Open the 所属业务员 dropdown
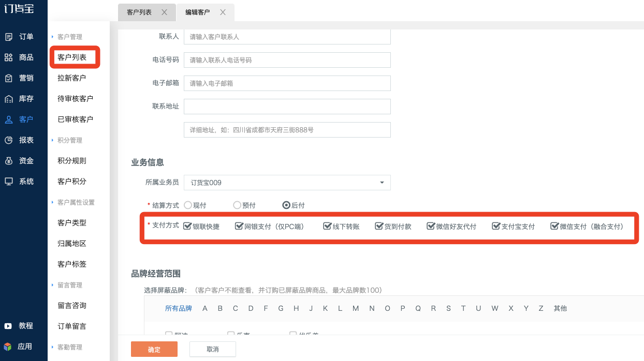The height and width of the screenshot is (361, 644). 287,183
